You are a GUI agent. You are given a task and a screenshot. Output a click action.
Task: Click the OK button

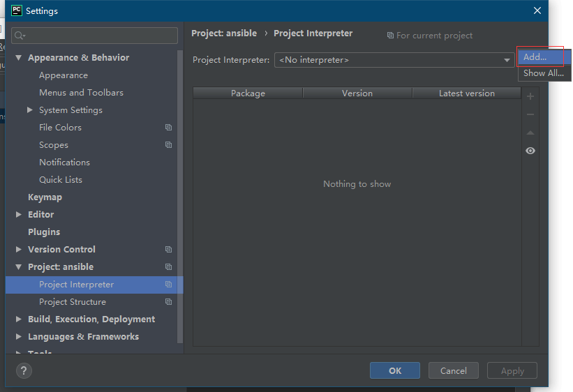(394, 370)
